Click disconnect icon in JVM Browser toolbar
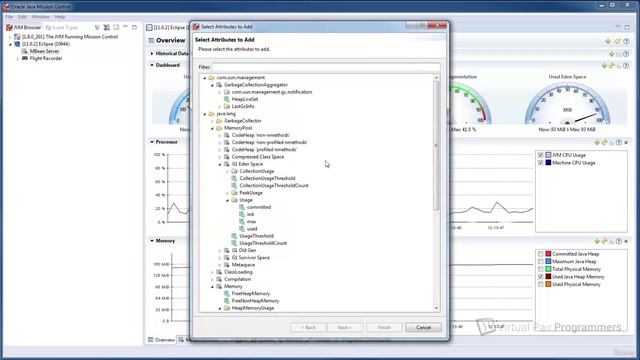This screenshot has width=640, height=360. (x=107, y=27)
